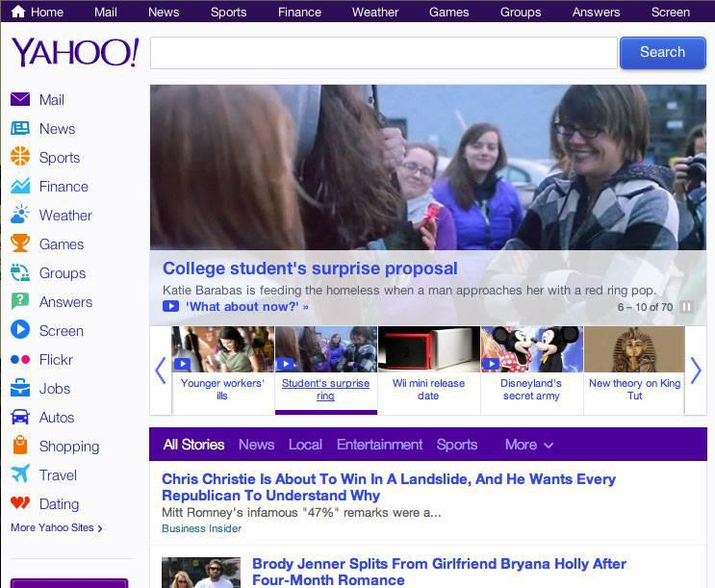
Task: Read the Brody Jenner splits article
Action: (x=439, y=572)
